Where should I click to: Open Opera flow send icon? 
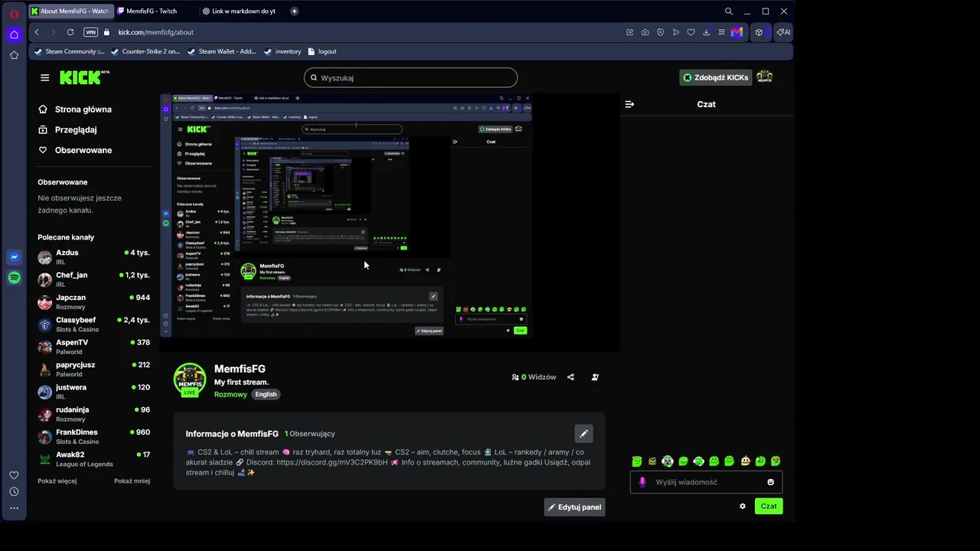675,32
